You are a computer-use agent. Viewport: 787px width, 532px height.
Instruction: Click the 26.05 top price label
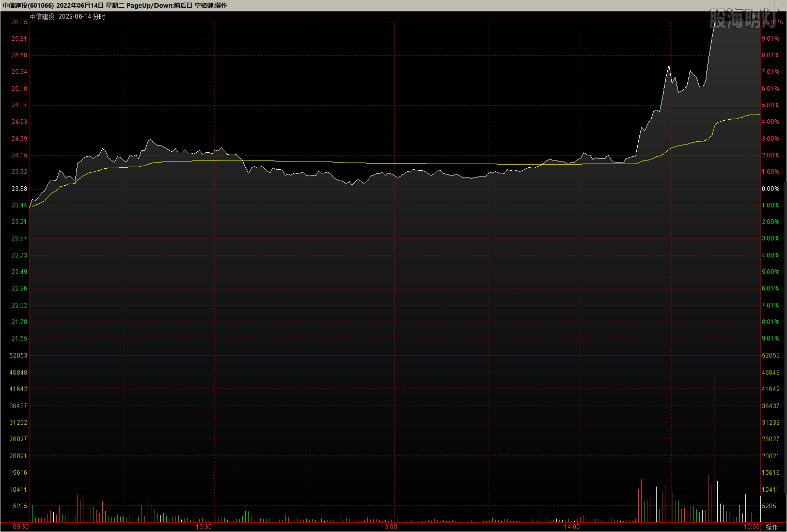[19, 22]
